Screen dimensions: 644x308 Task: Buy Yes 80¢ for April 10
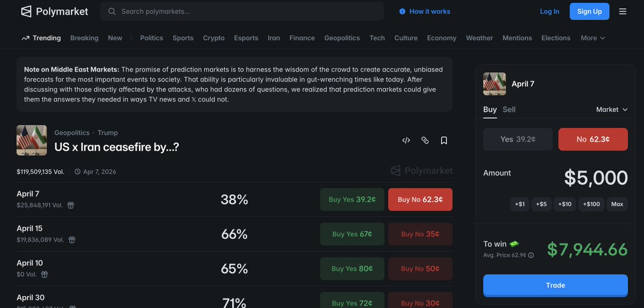[352, 269]
